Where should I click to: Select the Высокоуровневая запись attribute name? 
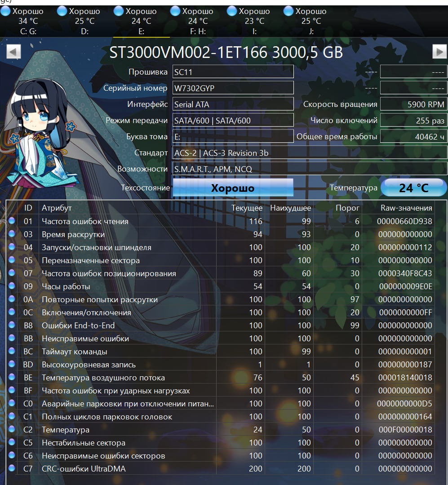(89, 365)
